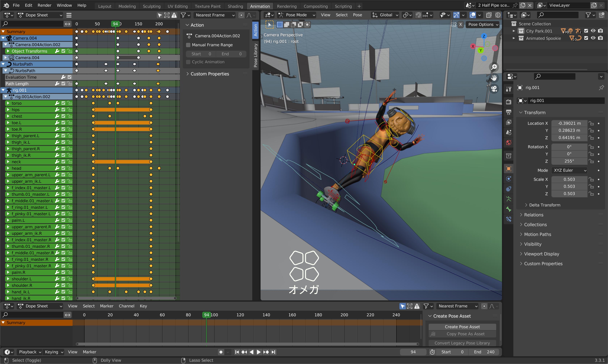Switch to the Sculpting workspace tab

pyautogui.click(x=151, y=6)
